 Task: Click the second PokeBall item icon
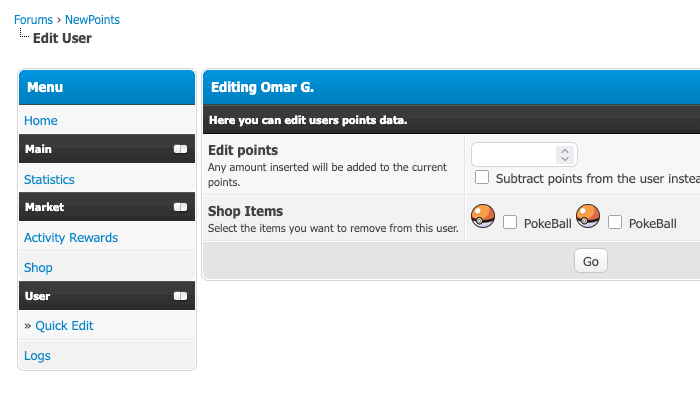(x=589, y=216)
